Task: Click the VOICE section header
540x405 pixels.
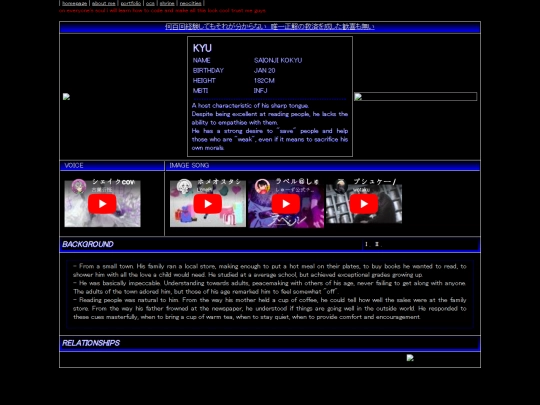Action: click(x=112, y=166)
